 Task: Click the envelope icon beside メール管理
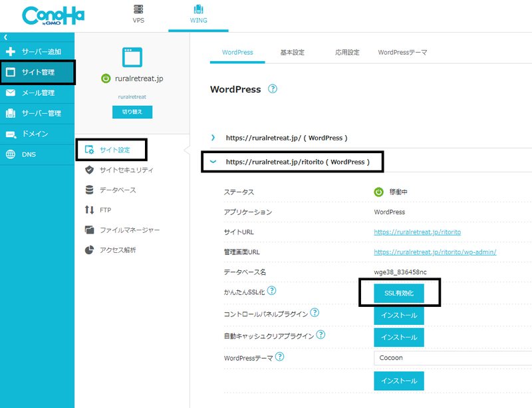click(11, 93)
